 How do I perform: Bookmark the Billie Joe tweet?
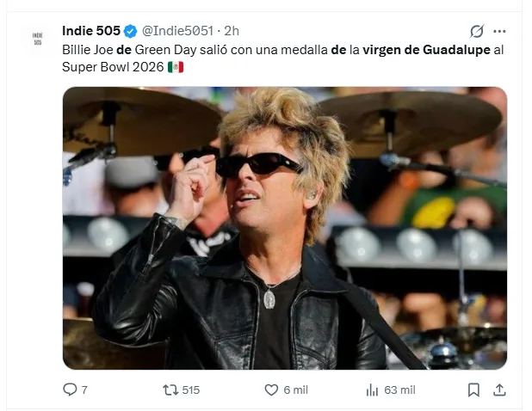473,390
